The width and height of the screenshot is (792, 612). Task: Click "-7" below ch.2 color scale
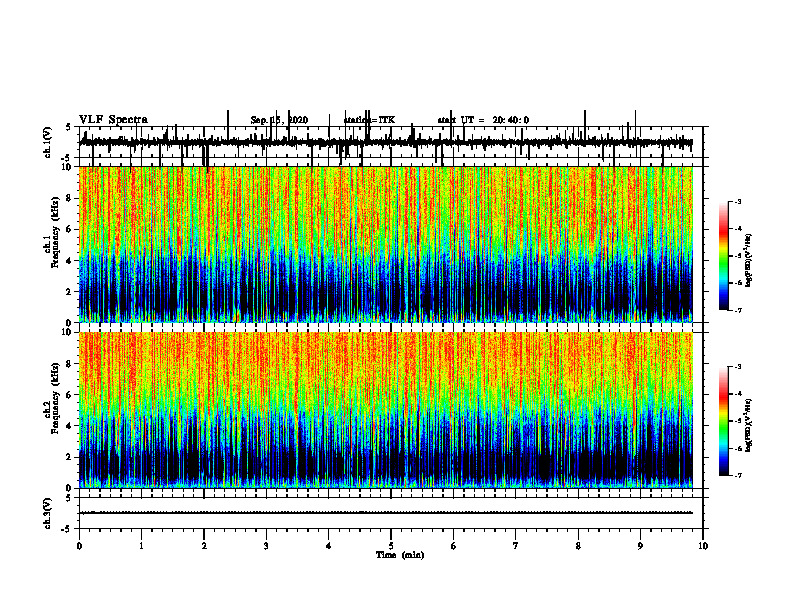point(738,475)
